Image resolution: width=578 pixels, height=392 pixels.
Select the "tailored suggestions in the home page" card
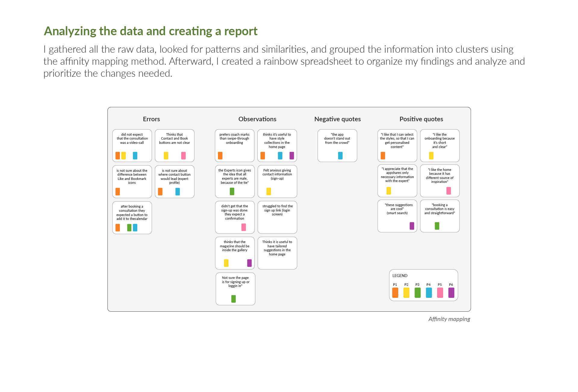click(x=277, y=253)
